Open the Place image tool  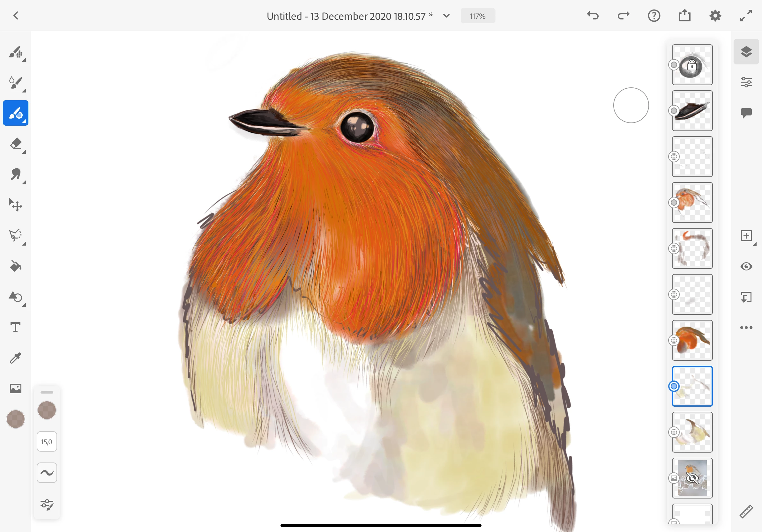[15, 388]
